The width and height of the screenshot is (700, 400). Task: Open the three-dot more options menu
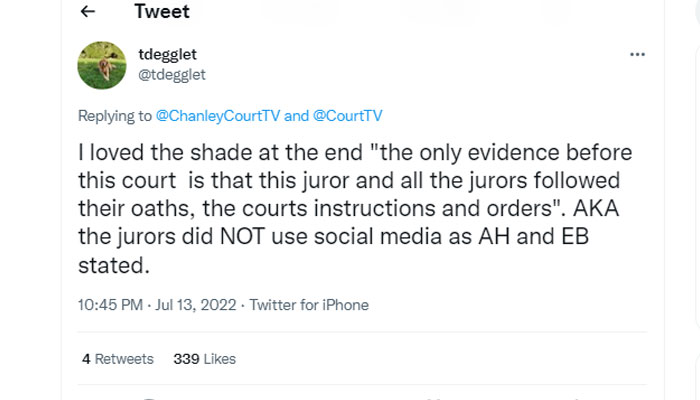[637, 54]
